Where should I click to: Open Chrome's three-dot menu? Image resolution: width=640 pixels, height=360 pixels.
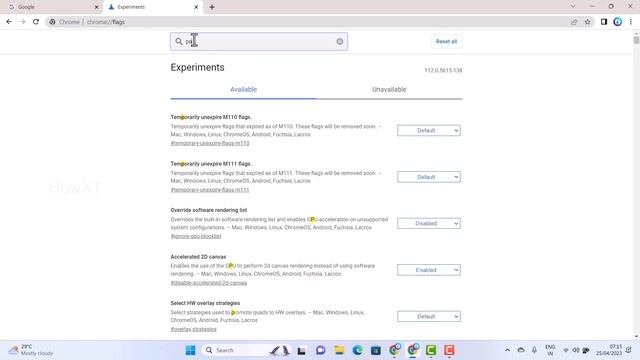pyautogui.click(x=631, y=22)
